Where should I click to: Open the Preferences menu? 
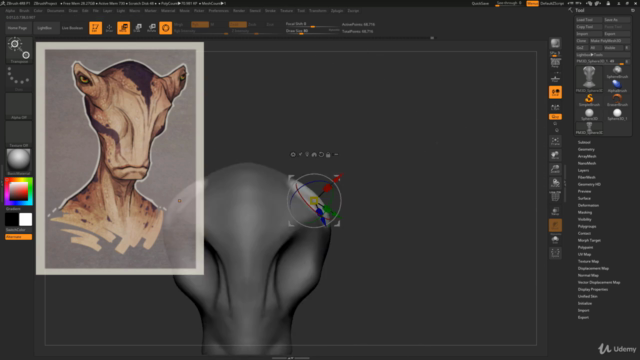click(218, 11)
